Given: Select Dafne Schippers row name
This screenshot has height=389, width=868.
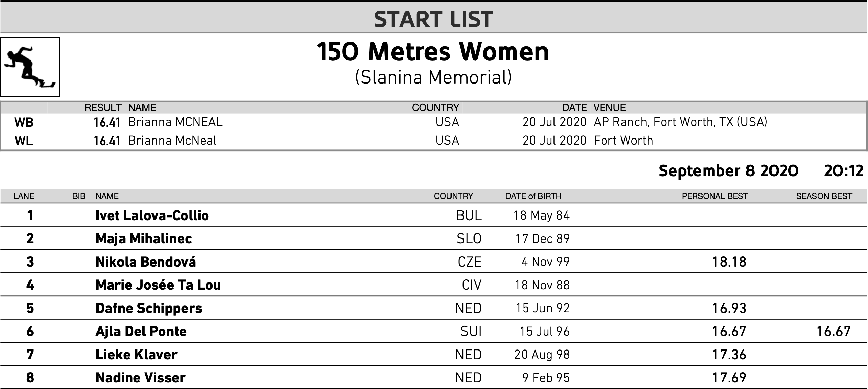Looking at the screenshot, I should coord(149,308).
